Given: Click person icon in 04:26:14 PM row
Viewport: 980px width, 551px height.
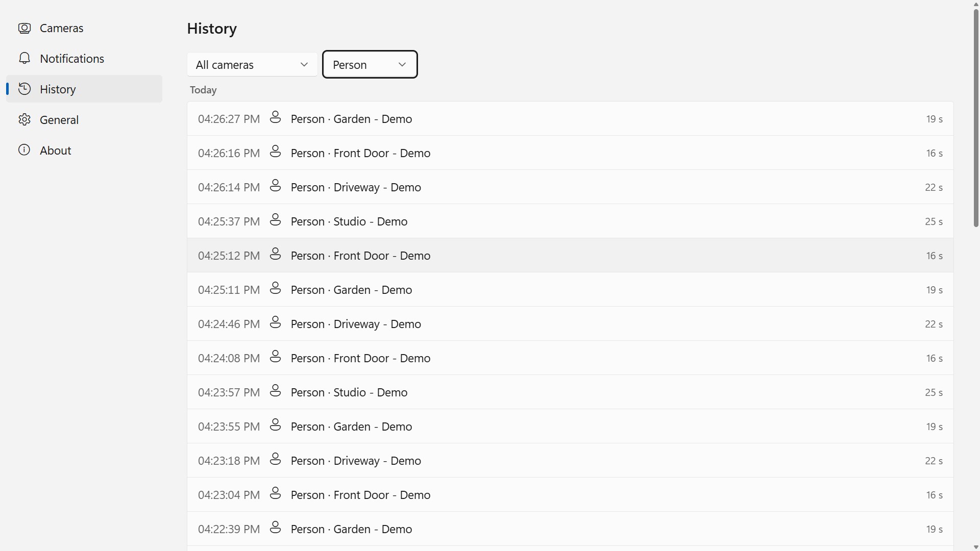Looking at the screenshot, I should pyautogui.click(x=276, y=186).
